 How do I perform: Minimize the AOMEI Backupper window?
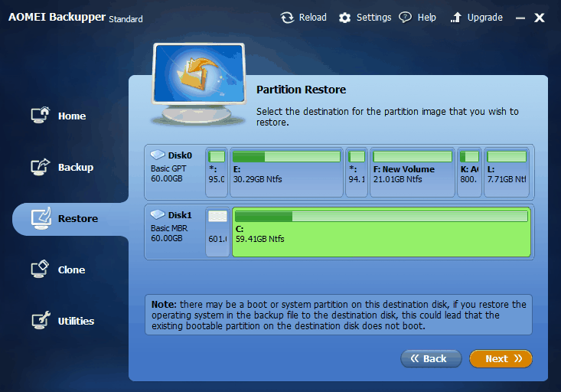[520, 18]
